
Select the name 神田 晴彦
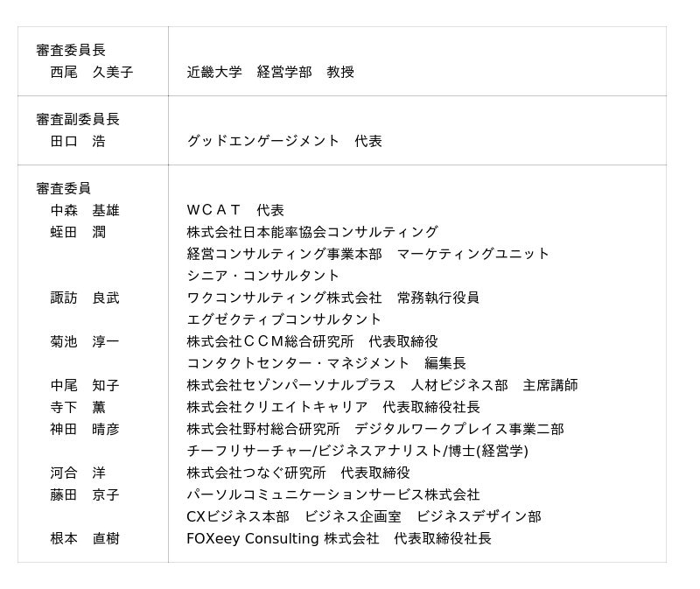click(85, 429)
